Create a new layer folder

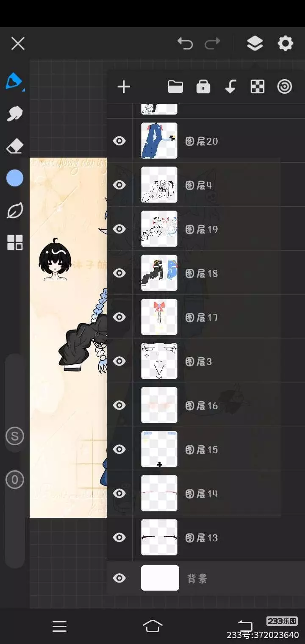[175, 87]
